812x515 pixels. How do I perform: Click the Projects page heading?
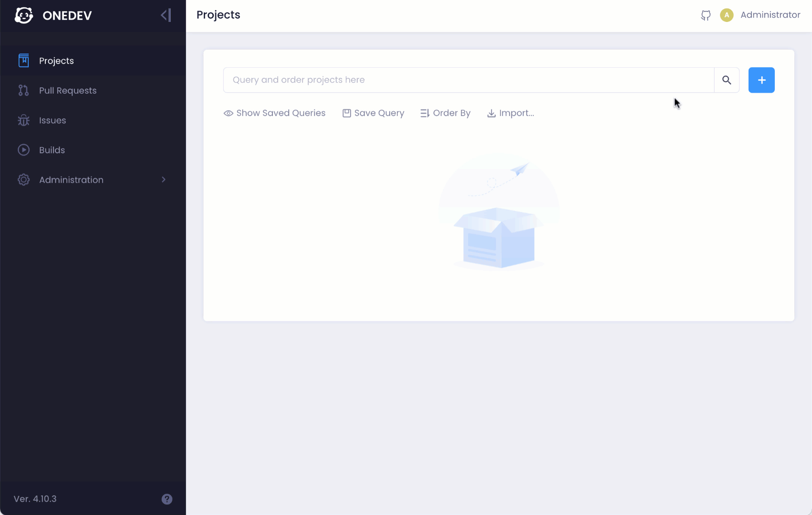pyautogui.click(x=219, y=15)
